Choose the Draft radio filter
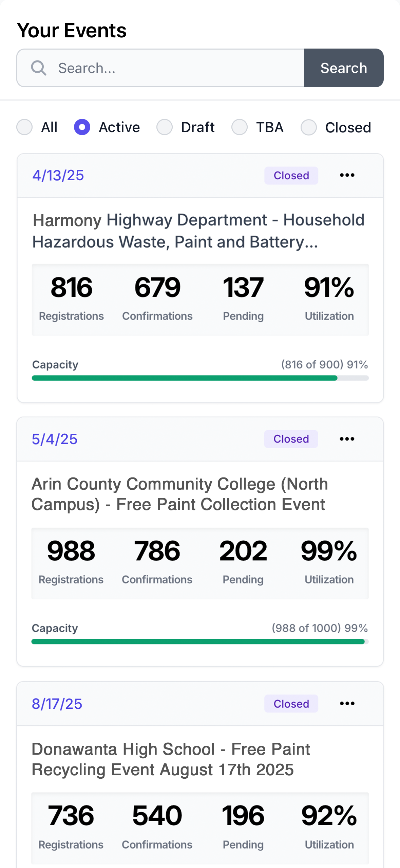The height and width of the screenshot is (868, 400). [165, 127]
